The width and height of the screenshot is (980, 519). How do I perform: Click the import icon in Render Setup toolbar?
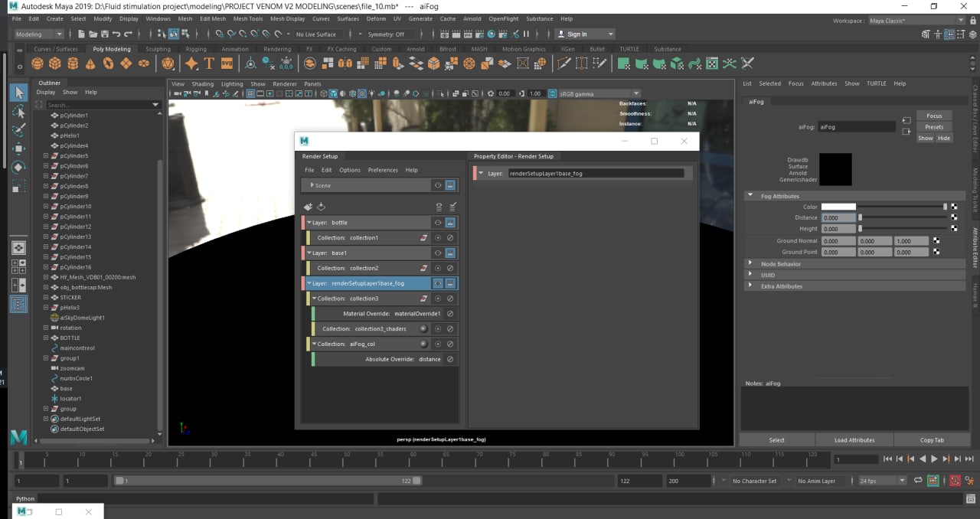tap(321, 207)
